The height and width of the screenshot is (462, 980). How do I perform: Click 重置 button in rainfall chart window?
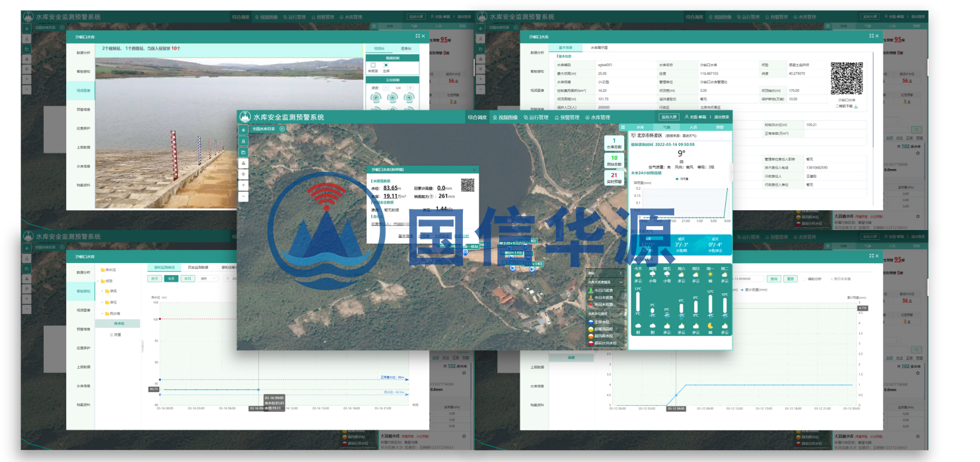[790, 279]
